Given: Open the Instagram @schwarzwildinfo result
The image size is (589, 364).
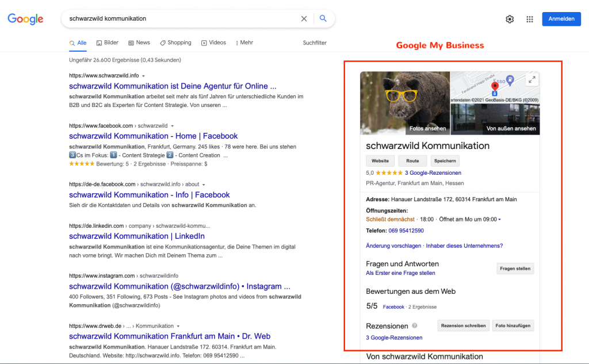Looking at the screenshot, I should point(179,286).
